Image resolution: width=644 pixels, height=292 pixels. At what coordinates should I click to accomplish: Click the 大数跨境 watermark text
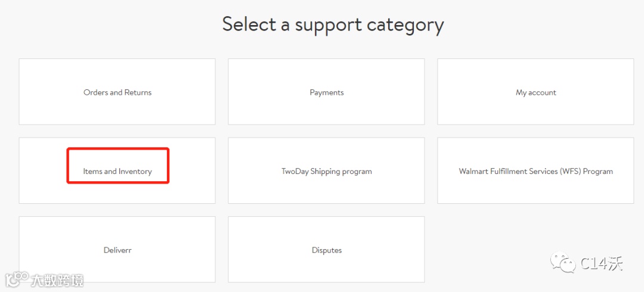click(x=57, y=279)
